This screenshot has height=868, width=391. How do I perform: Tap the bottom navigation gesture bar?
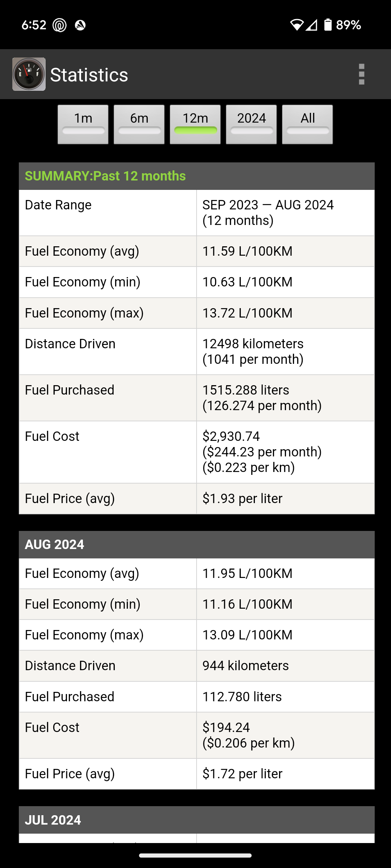pos(195,856)
